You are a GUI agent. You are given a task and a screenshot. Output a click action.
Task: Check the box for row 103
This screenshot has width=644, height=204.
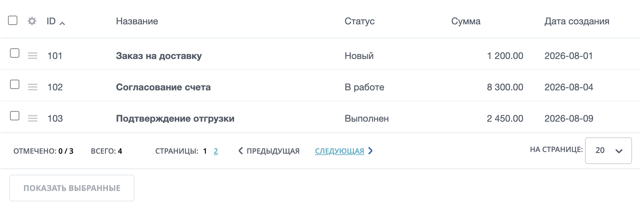15,116
